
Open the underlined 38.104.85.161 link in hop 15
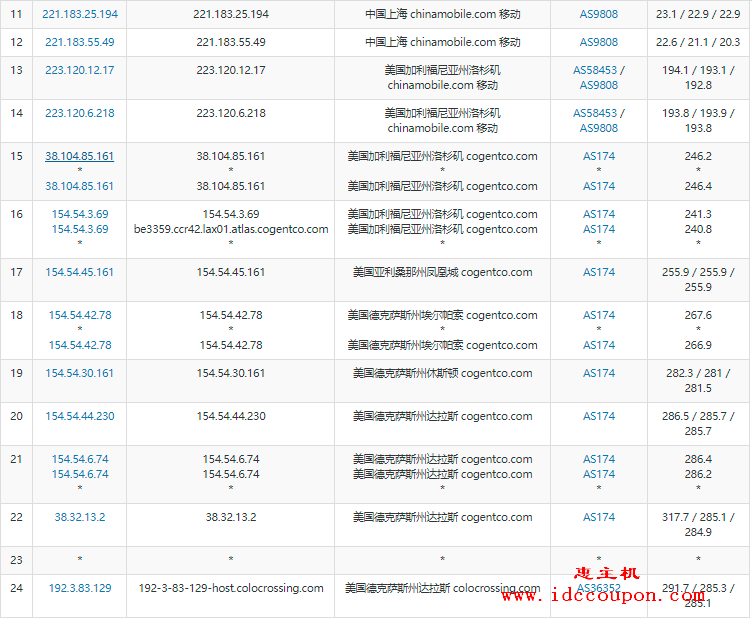(80, 156)
